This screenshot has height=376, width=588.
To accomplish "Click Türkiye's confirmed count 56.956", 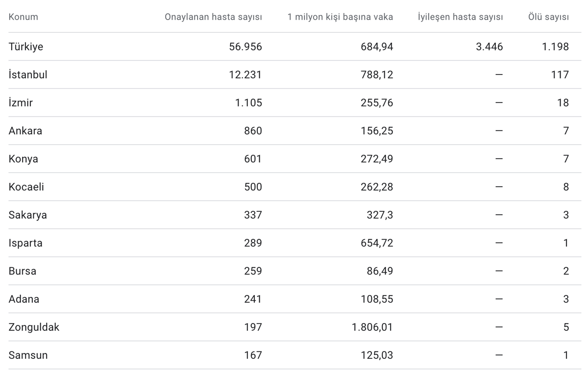I will 245,47.
